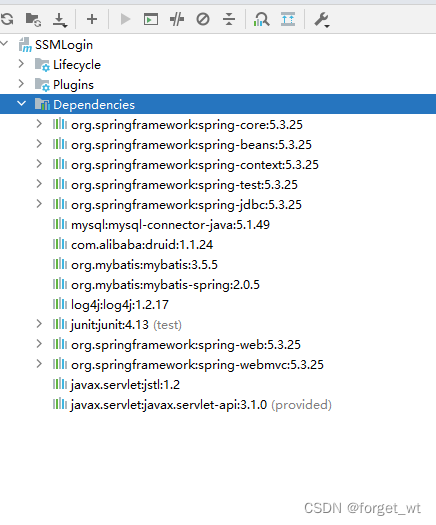The image size is (436, 525).
Task: Select org.springframework:spring-core:5.3.25
Action: pos(187,125)
